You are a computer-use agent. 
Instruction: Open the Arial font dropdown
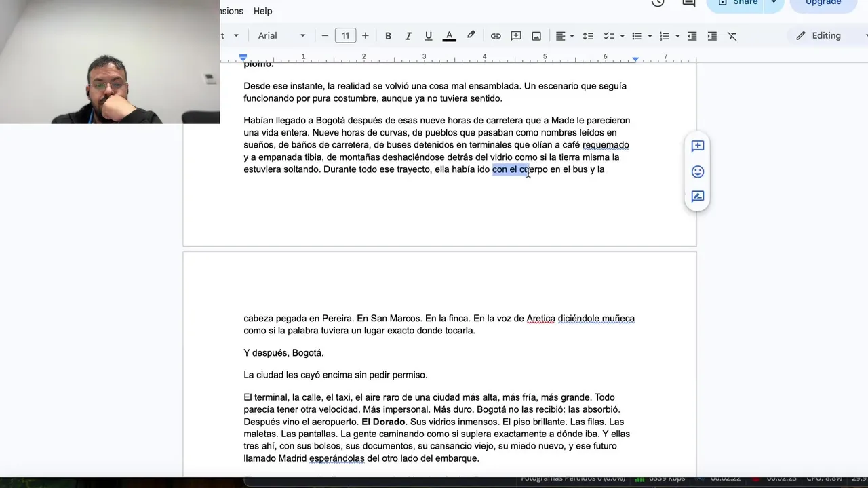(282, 36)
